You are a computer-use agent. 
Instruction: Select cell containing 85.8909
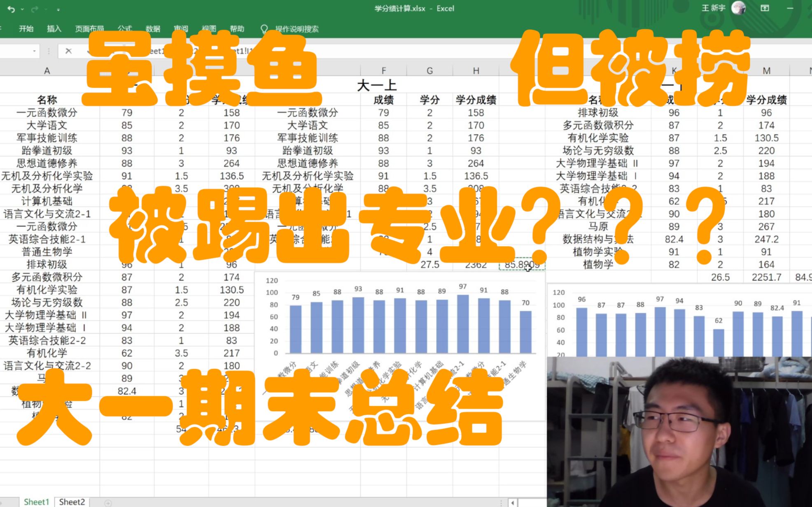click(522, 265)
